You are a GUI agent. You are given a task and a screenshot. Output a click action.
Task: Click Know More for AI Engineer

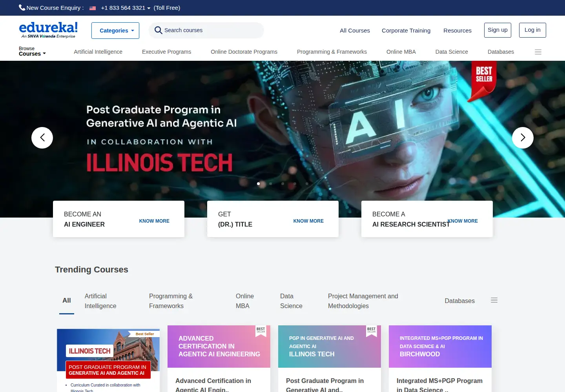point(154,221)
